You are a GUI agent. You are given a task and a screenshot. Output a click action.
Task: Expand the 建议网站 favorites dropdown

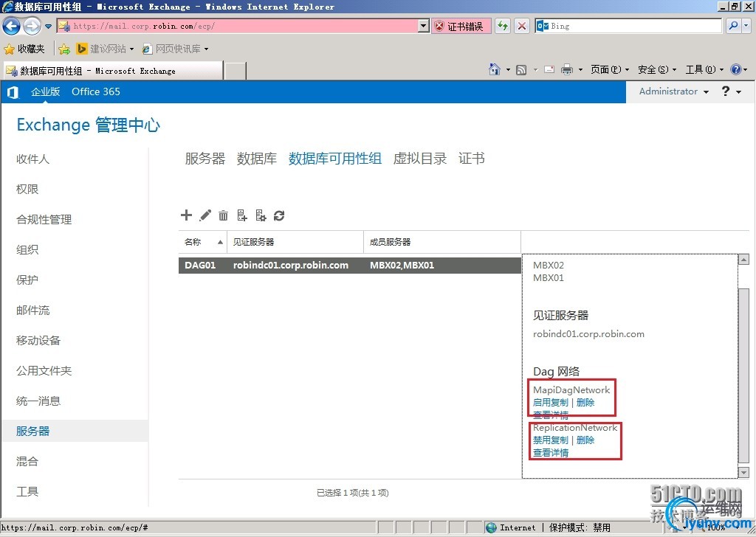coord(131,49)
